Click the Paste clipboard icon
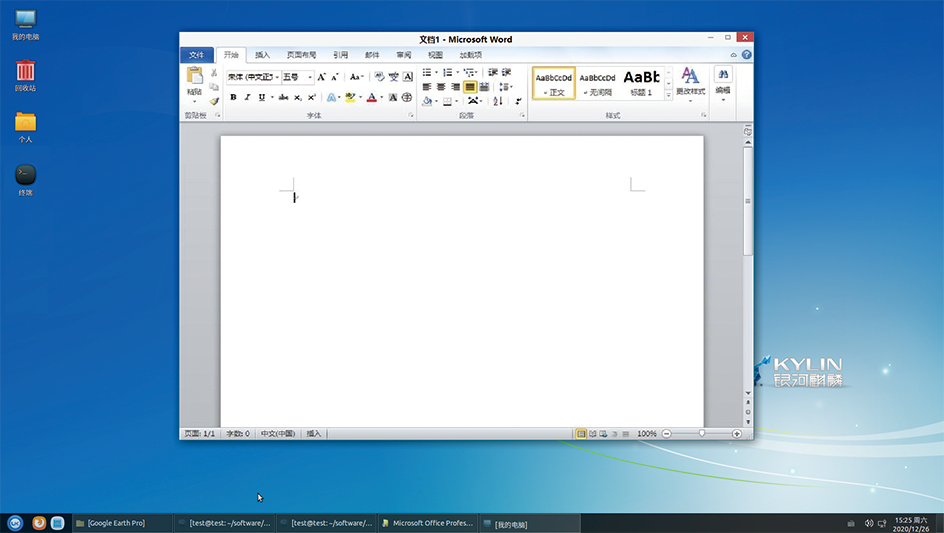Screen dimensions: 944x533 194,76
